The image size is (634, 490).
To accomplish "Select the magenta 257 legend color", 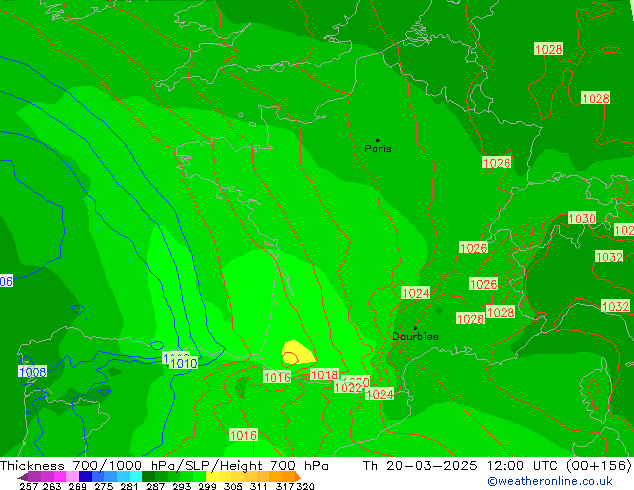I will [x=30, y=477].
